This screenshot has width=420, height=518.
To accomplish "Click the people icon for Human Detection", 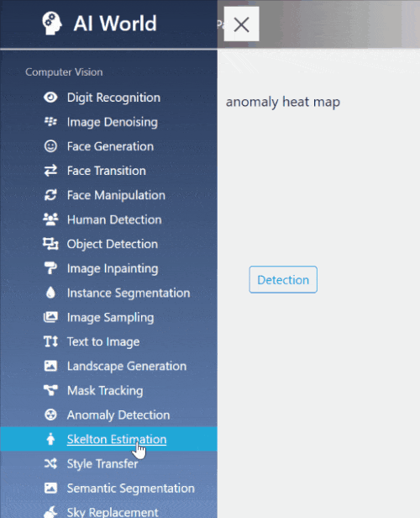I will point(50,219).
